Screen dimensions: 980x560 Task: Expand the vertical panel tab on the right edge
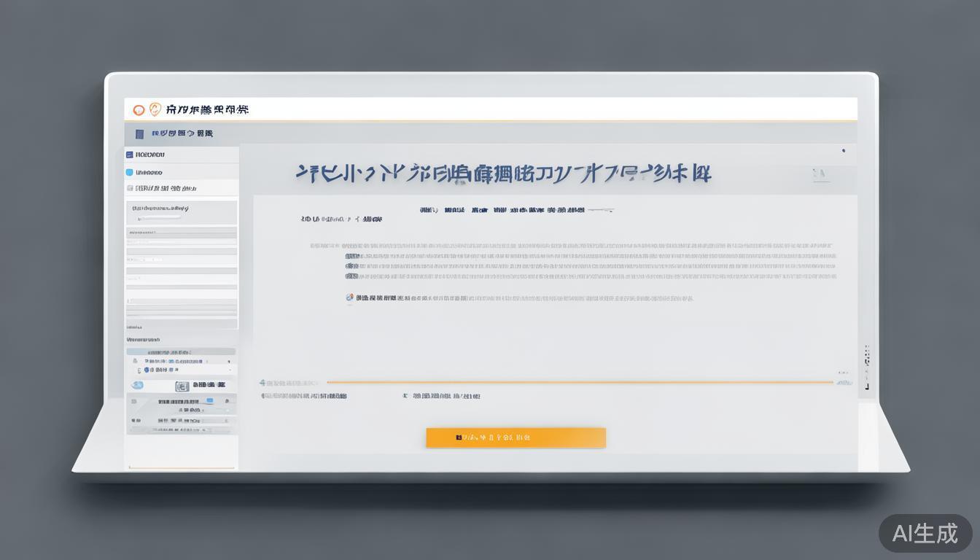(x=868, y=357)
